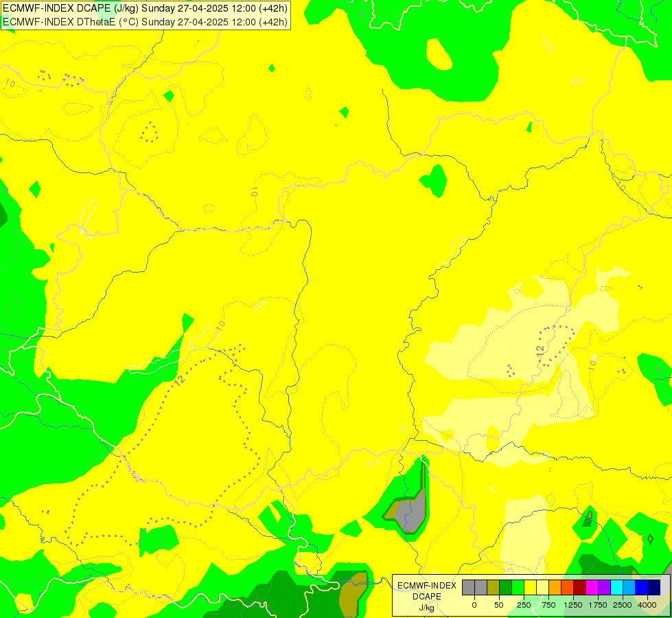The height and width of the screenshot is (618, 672).
Task: Pick the red-orange legend swatch
Action: click(568, 588)
